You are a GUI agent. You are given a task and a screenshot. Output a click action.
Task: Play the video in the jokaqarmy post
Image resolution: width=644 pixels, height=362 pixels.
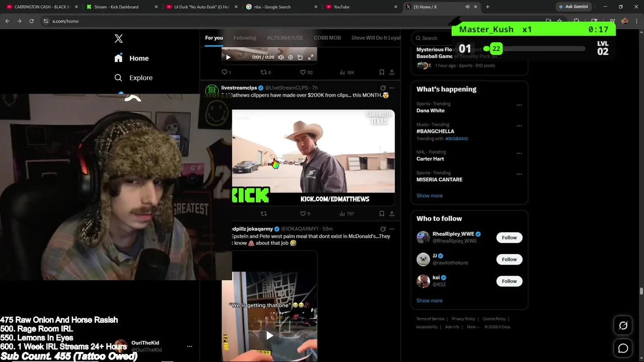(x=270, y=335)
